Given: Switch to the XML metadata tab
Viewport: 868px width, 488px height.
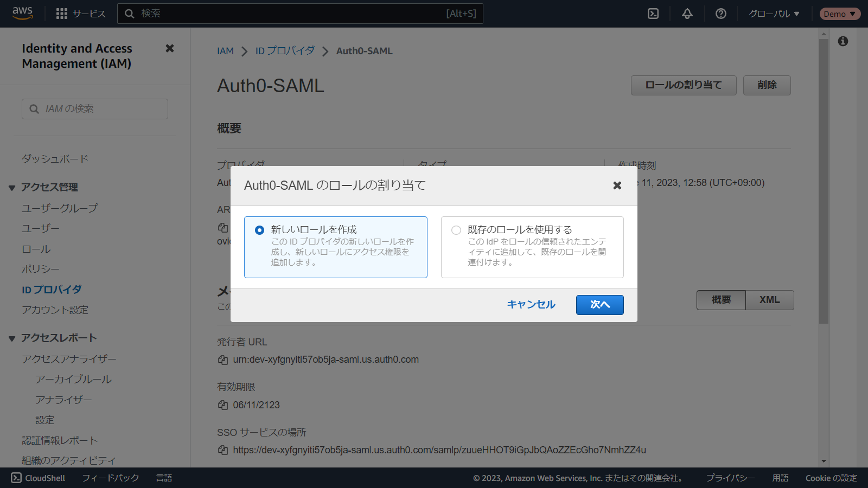Looking at the screenshot, I should click(769, 300).
